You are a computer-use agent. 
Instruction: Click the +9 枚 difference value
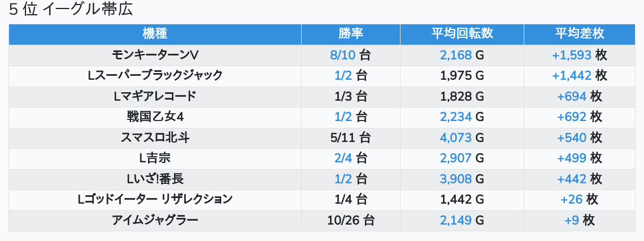[580, 221]
